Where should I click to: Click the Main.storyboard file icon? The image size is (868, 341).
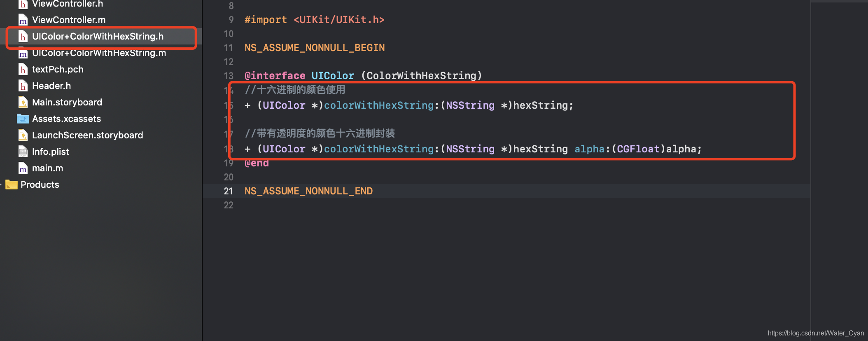click(23, 102)
